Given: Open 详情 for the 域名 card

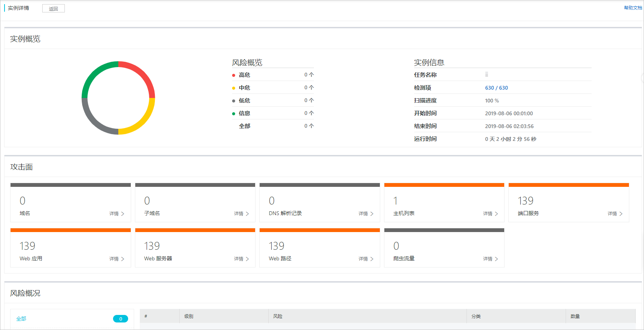Looking at the screenshot, I should pyautogui.click(x=117, y=214).
